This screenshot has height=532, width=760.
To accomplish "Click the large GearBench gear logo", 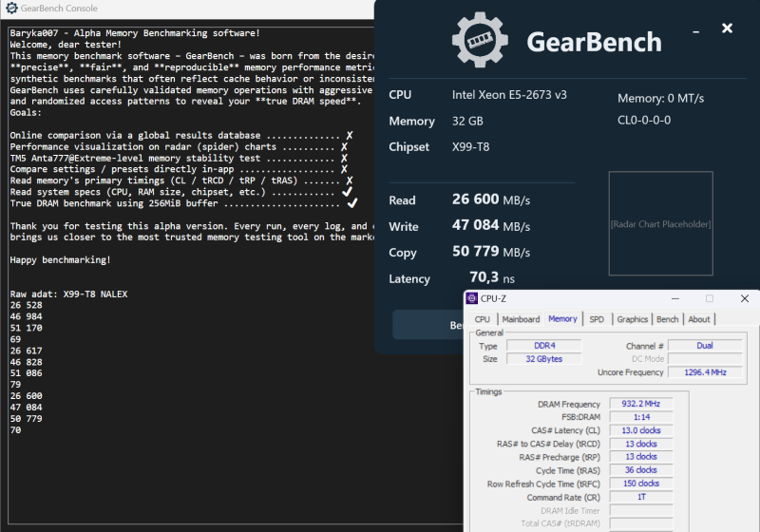I will click(480, 40).
